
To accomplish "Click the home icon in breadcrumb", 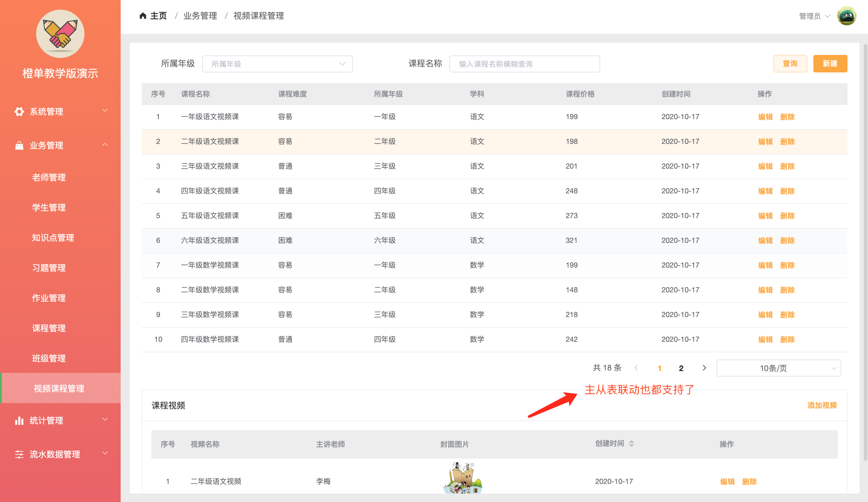I will [143, 16].
